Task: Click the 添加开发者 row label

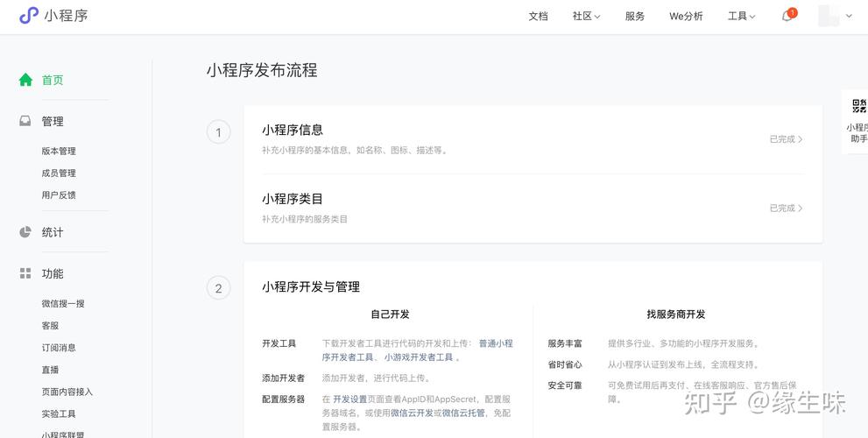Action: tap(284, 378)
